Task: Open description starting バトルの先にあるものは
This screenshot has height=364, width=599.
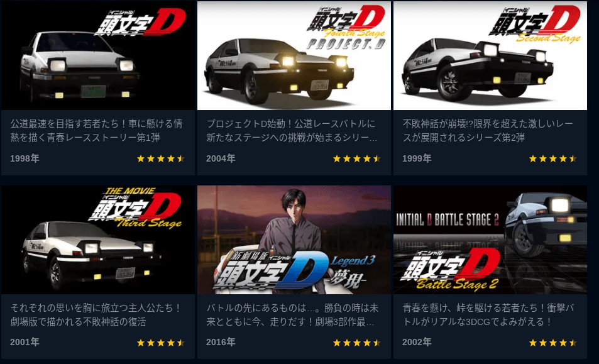Action: click(292, 315)
